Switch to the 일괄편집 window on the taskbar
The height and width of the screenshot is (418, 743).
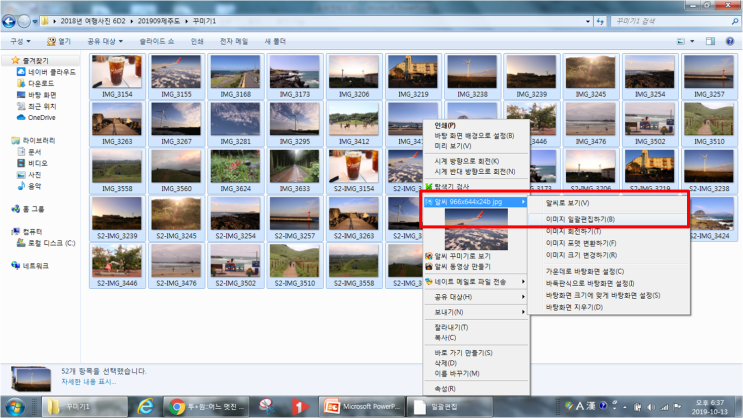tap(450, 406)
